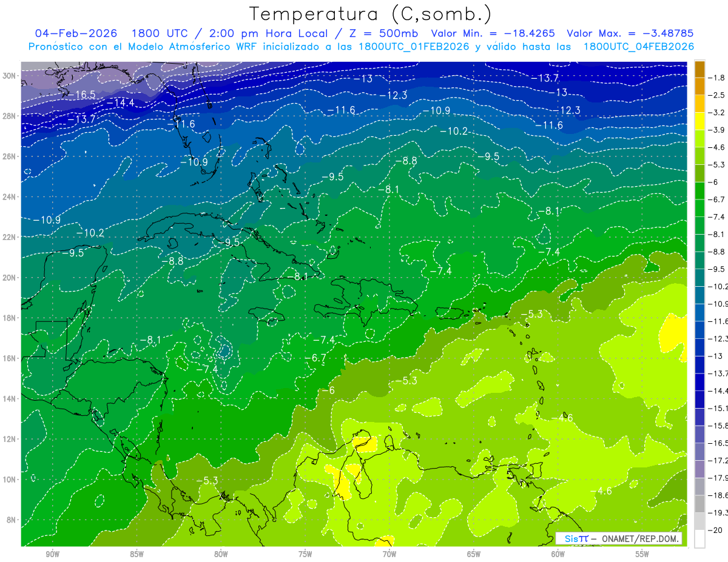Click the title "Temperatura (C,somb.)"
728x562 pixels.
[x=371, y=15]
